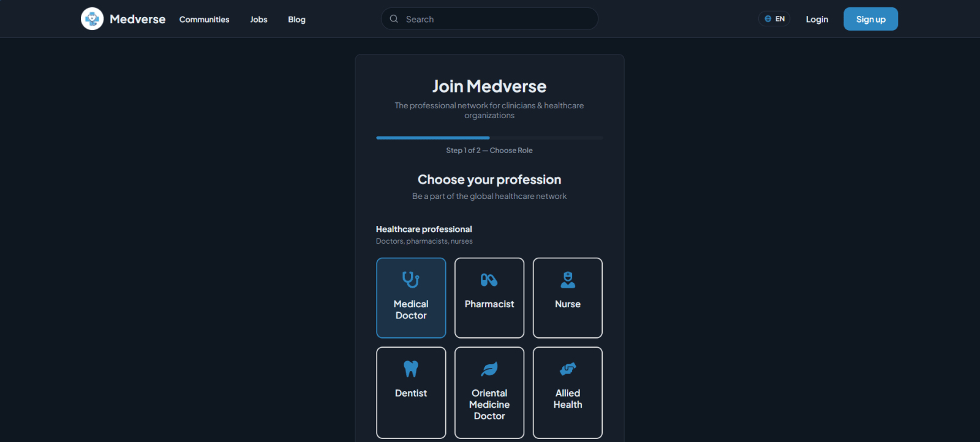Click the step progress bar

pos(489,138)
